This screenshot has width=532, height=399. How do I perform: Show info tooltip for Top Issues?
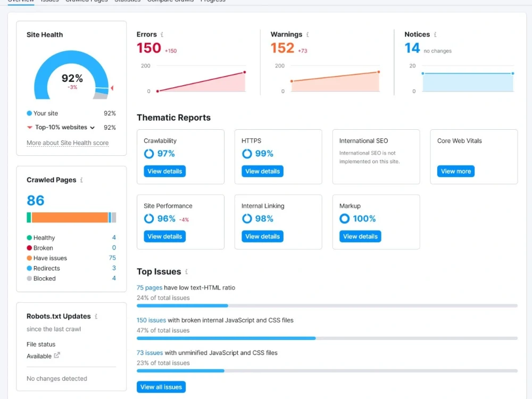(186, 271)
